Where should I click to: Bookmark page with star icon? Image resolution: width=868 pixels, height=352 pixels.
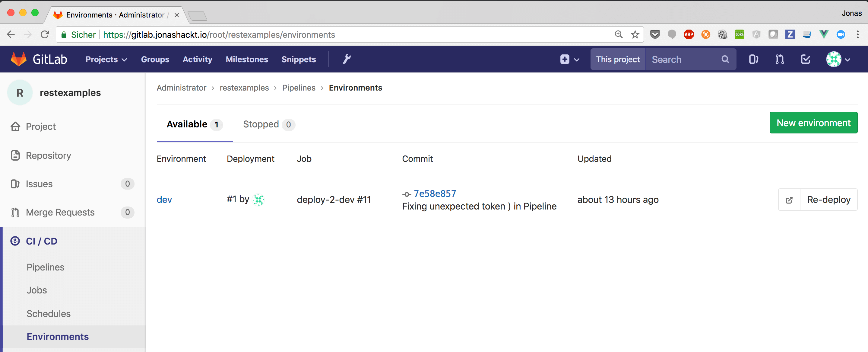(635, 34)
